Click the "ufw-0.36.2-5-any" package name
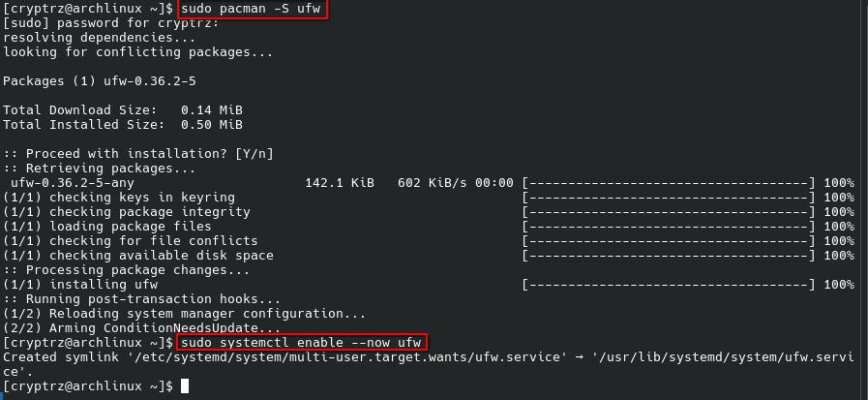This screenshot has width=868, height=400. coord(73,182)
